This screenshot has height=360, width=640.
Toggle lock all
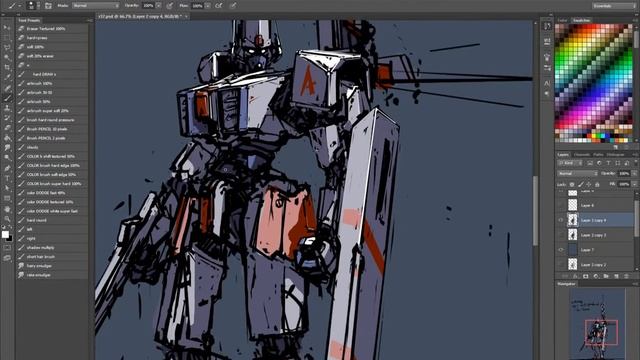597,184
